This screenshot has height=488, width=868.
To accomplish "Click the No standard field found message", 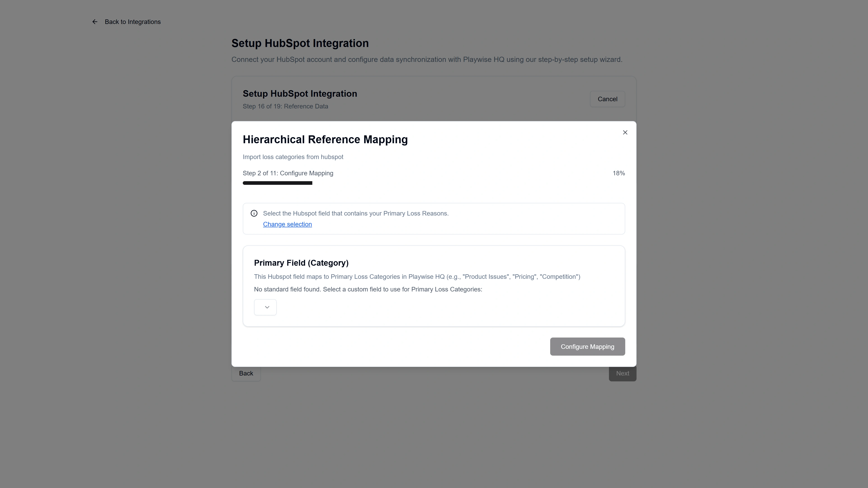I will 368,289.
